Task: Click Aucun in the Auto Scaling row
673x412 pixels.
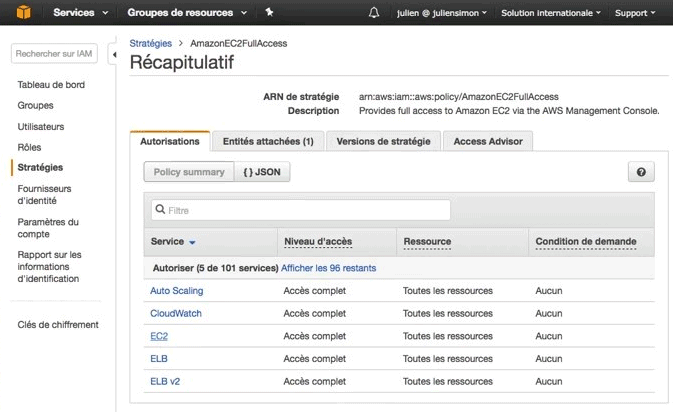Action: 549,291
